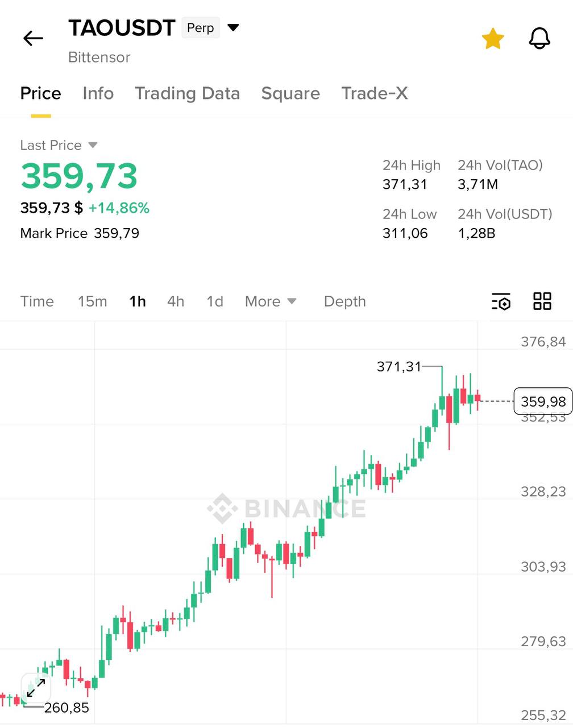This screenshot has width=573, height=728.
Task: Open the Depth chart view
Action: pyautogui.click(x=344, y=301)
